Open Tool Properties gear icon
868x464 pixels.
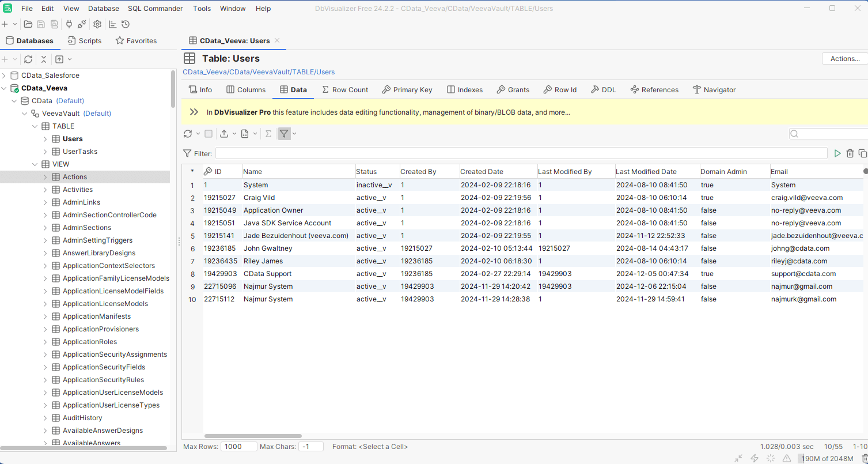[97, 24]
